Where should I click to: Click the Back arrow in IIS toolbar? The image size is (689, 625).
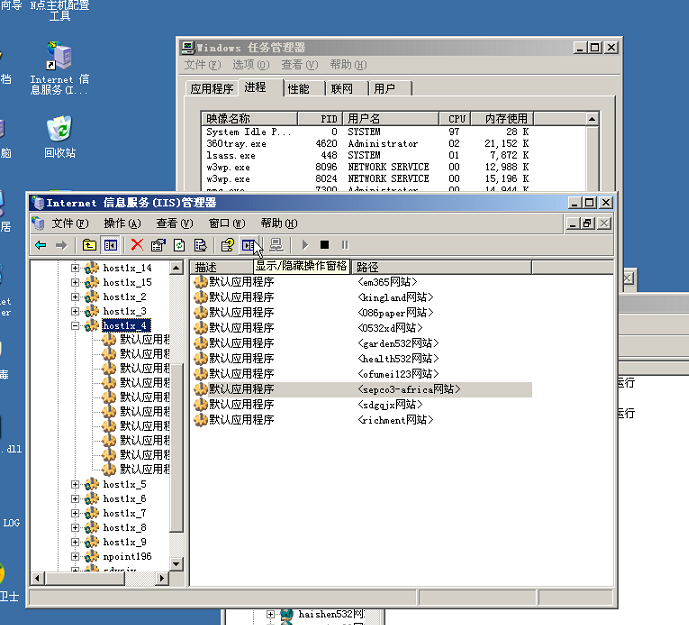(40, 245)
